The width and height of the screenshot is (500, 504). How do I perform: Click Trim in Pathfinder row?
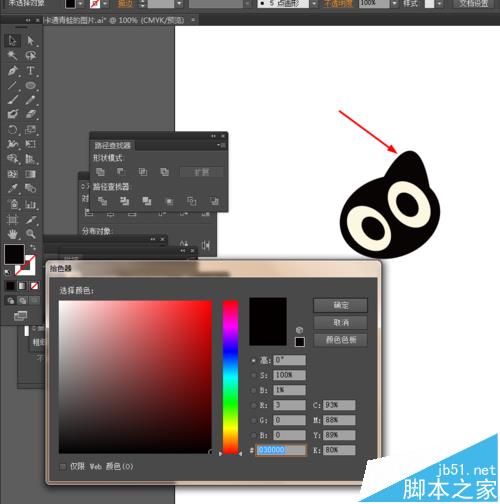pos(124,201)
